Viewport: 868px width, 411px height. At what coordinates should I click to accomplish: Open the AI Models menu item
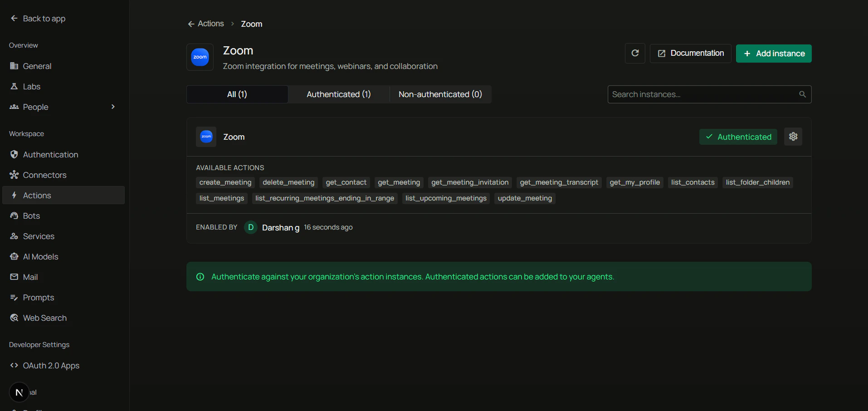click(63, 256)
